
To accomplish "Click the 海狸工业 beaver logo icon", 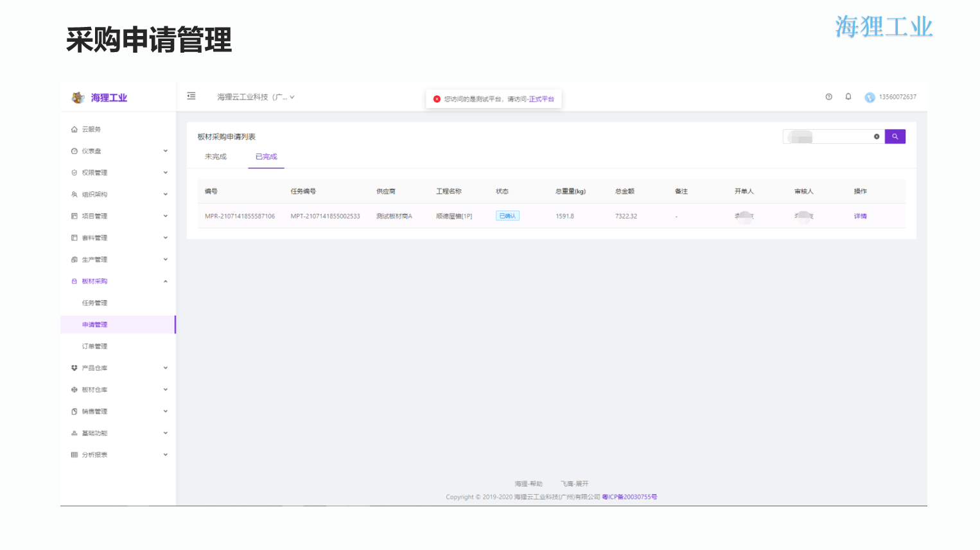I will (x=78, y=98).
